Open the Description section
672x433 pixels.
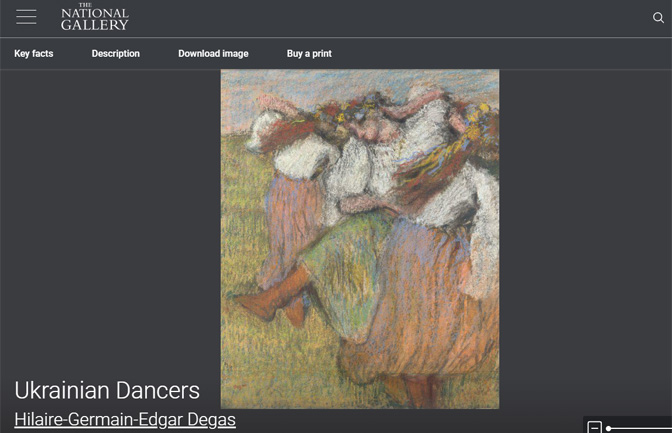[116, 54]
